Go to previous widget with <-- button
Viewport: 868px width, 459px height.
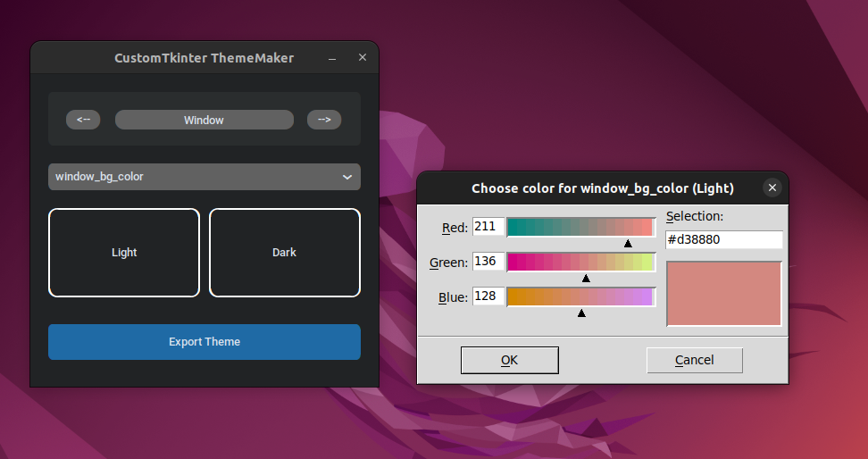point(83,120)
